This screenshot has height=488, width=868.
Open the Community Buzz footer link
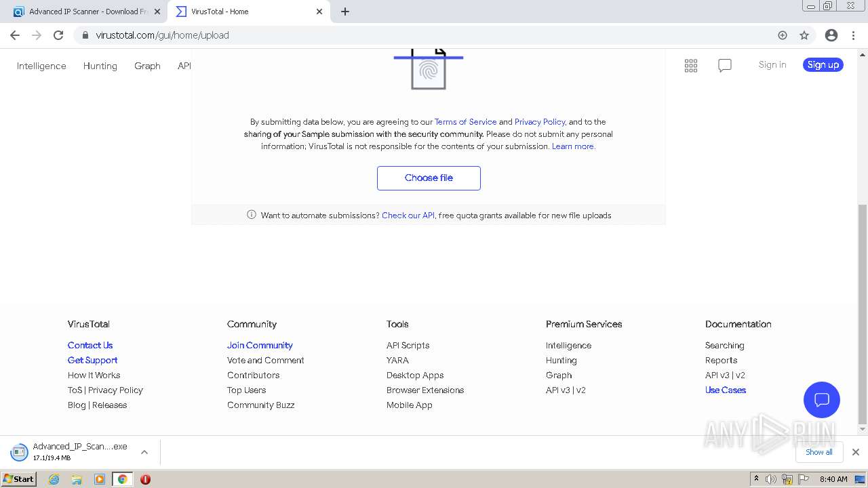[260, 405]
